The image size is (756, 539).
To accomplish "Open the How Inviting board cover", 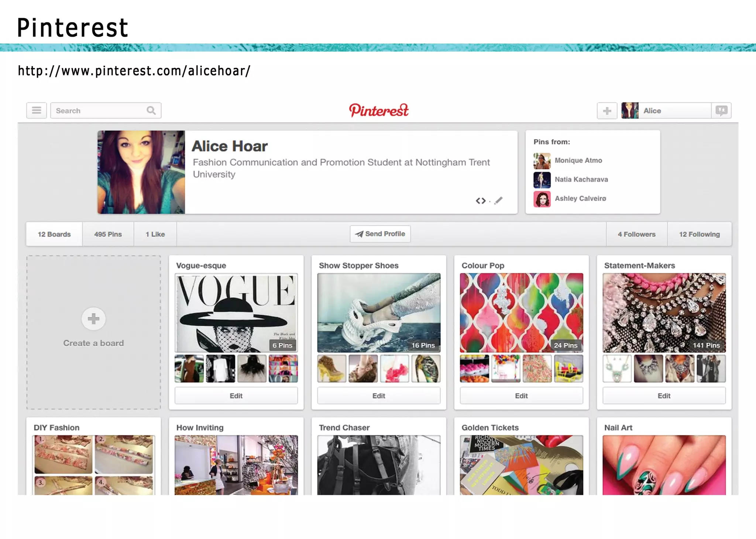I will [x=236, y=465].
